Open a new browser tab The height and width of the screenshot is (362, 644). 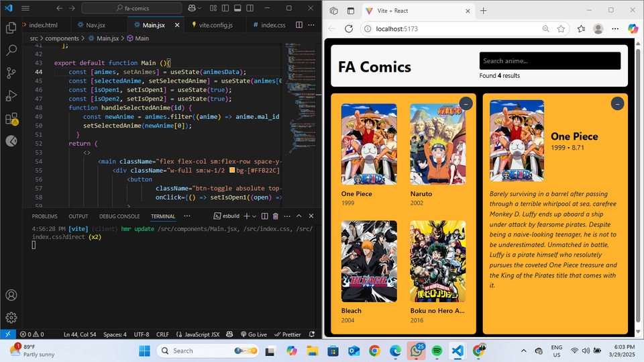484,11
